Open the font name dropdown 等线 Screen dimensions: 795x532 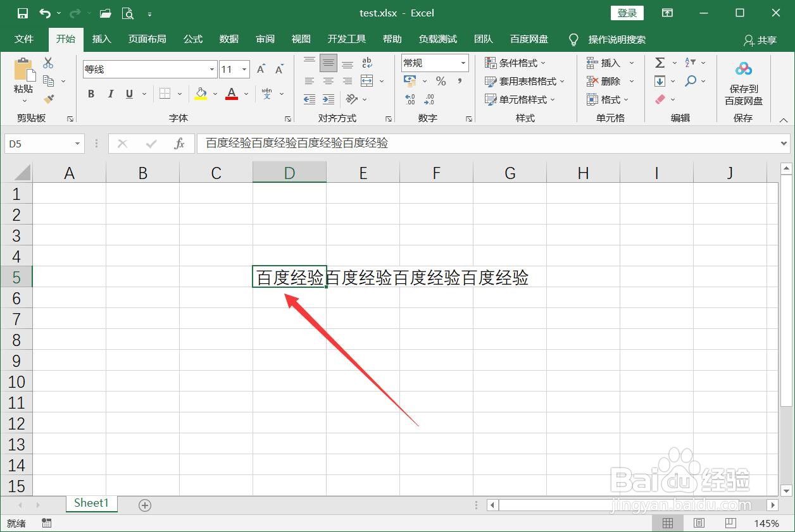[x=212, y=70]
